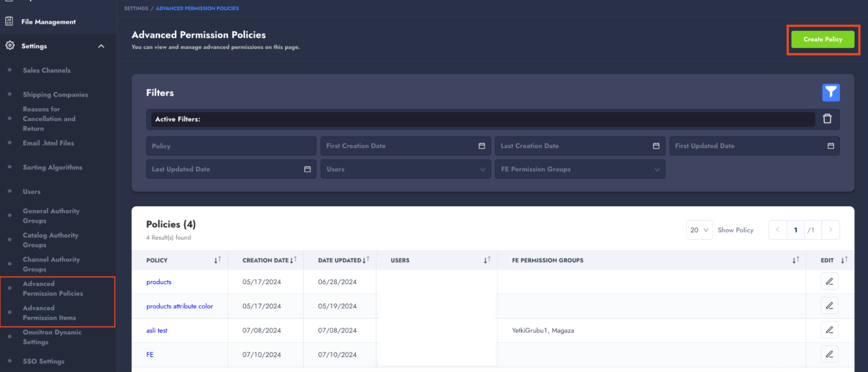The height and width of the screenshot is (372, 868).
Task: Sort table by Creation Date arrows
Action: 293,260
